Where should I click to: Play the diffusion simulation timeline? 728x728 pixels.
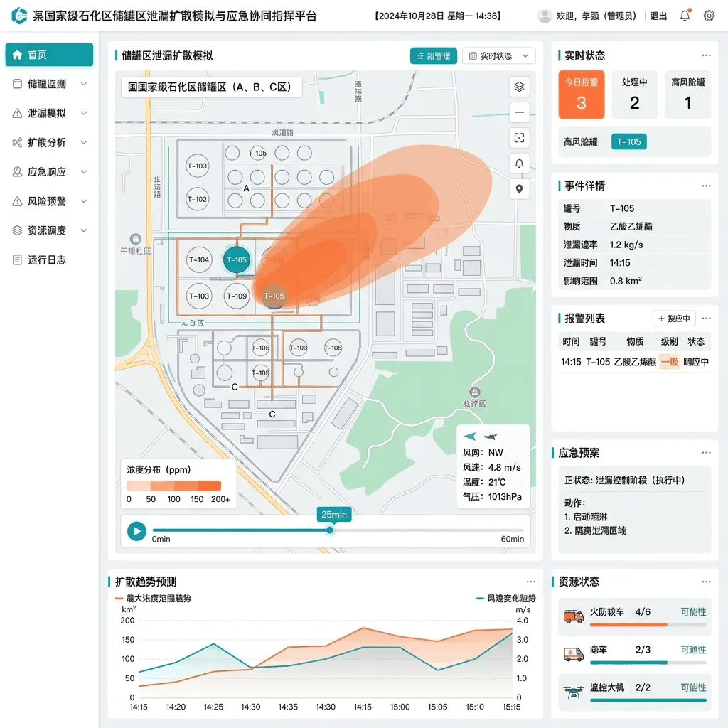click(137, 530)
